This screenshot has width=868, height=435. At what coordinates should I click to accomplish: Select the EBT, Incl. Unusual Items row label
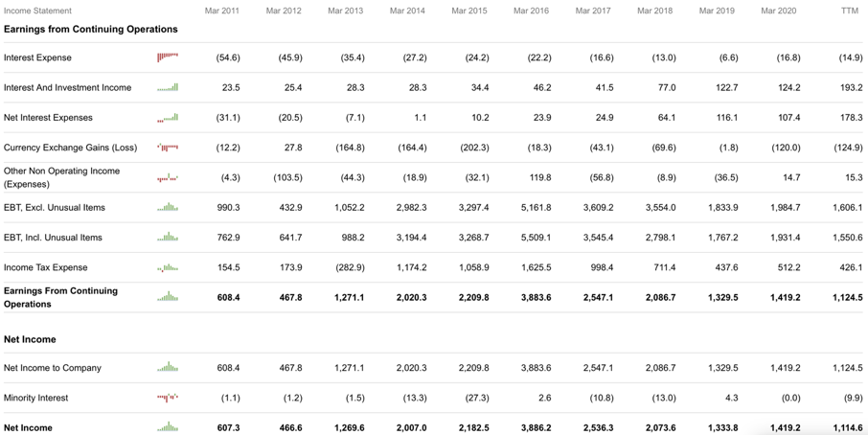53,238
